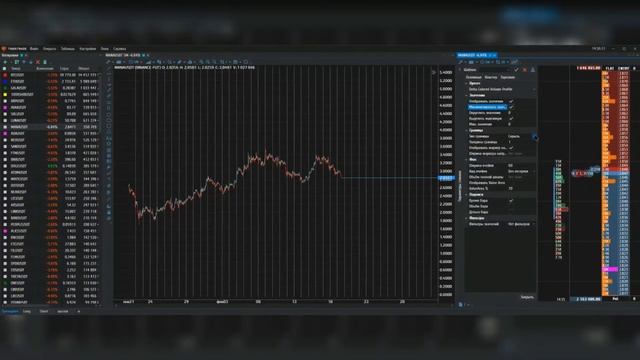This screenshot has width=640, height=360.
Task: Add new tab with plus at watchlist bottom
Action: click(79, 311)
